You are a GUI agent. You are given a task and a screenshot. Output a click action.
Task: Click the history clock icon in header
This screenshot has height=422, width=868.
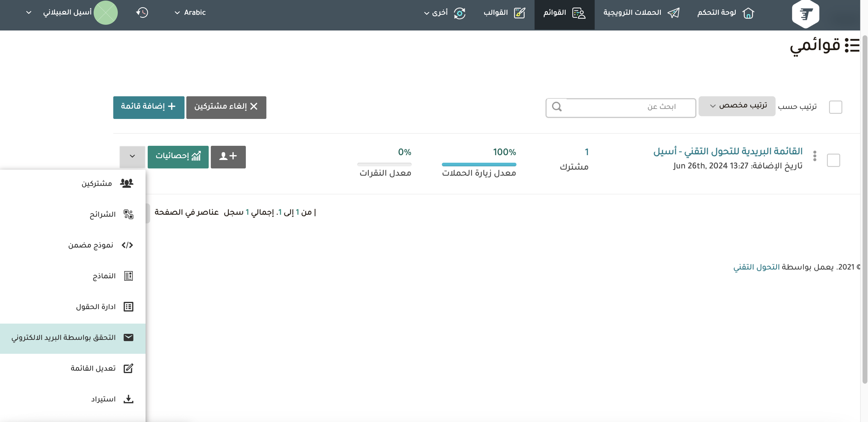click(142, 12)
